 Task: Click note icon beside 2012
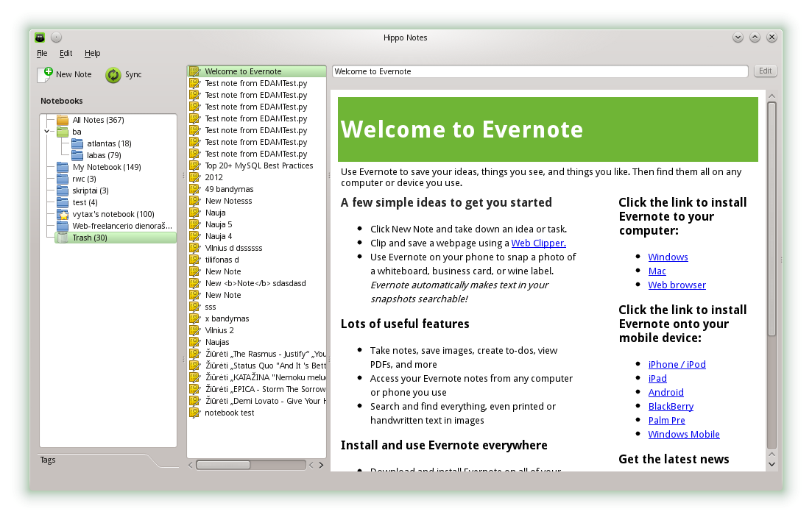[x=194, y=177]
